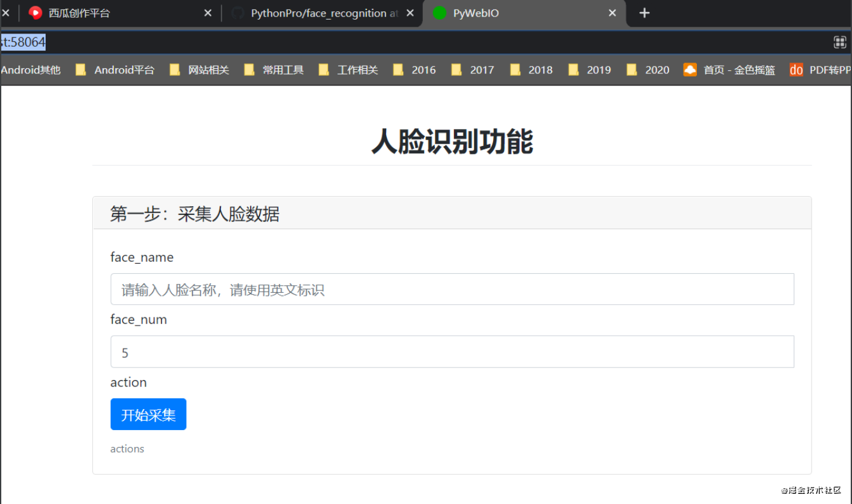Screen dimensions: 852x504
Task: Close the 西瓜创作平台 tab
Action: point(208,13)
